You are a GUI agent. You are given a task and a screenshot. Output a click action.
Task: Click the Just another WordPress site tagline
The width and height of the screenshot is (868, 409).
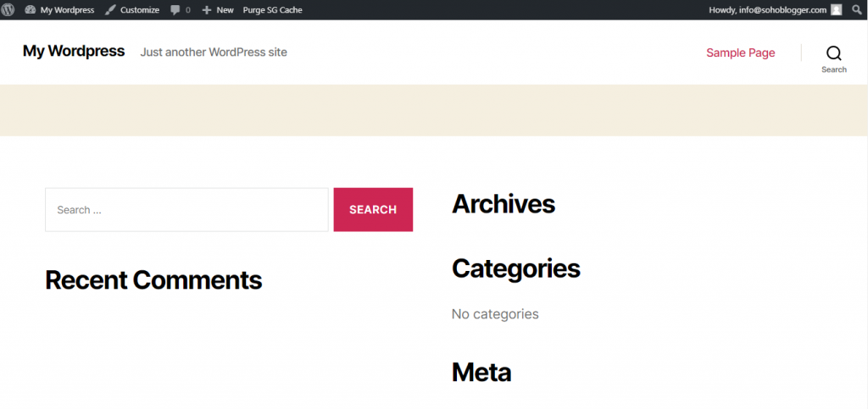(x=214, y=53)
